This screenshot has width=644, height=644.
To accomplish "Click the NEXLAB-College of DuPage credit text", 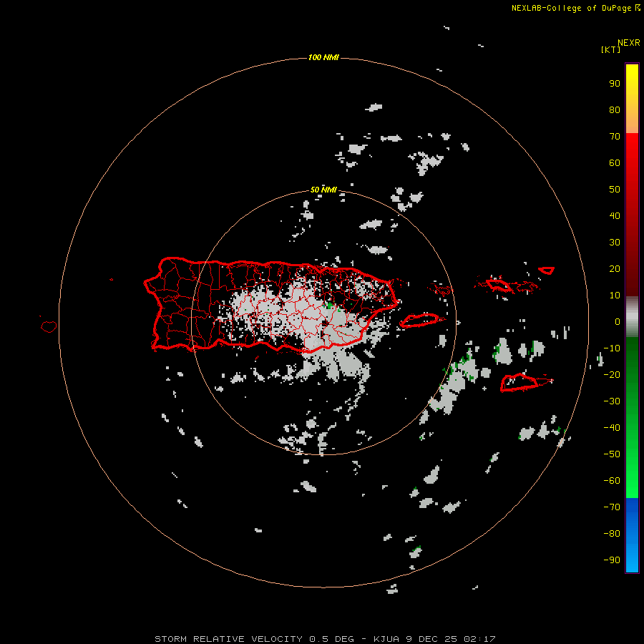I will [571, 8].
